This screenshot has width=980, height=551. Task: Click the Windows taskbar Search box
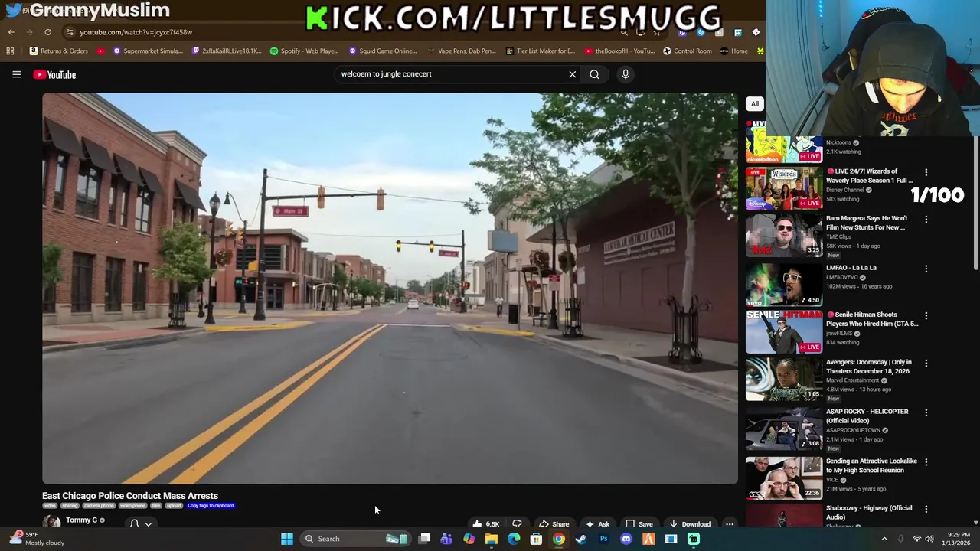coord(356,539)
